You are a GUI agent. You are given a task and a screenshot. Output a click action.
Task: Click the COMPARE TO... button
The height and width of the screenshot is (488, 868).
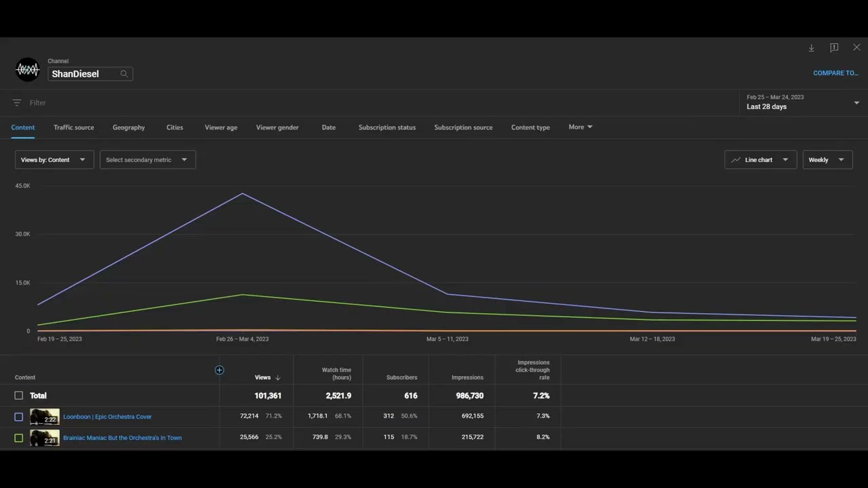(x=835, y=73)
